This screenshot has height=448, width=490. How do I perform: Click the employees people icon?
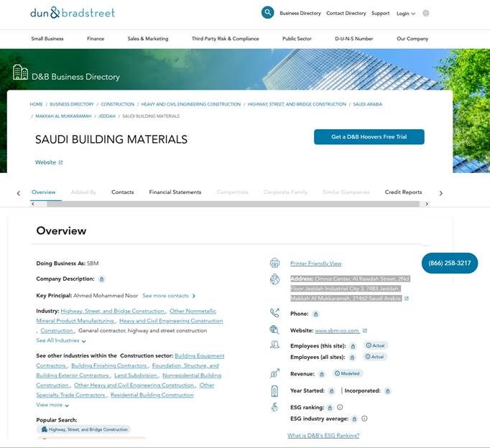point(274,345)
